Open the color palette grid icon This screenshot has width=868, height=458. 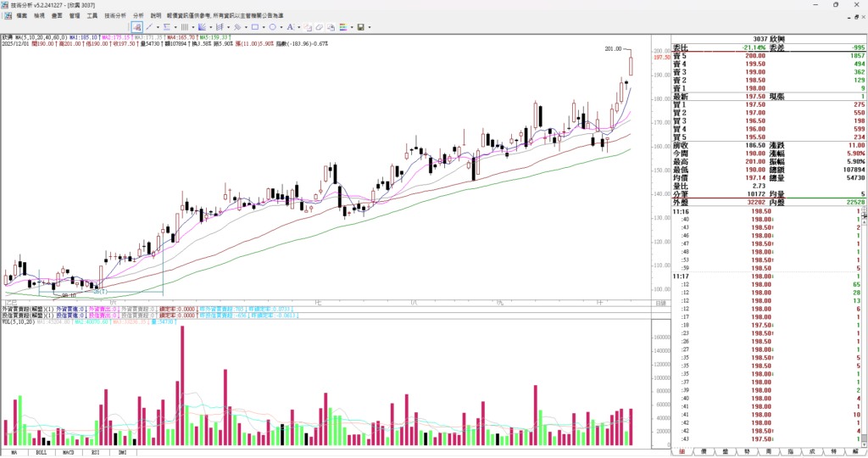[x=343, y=27]
